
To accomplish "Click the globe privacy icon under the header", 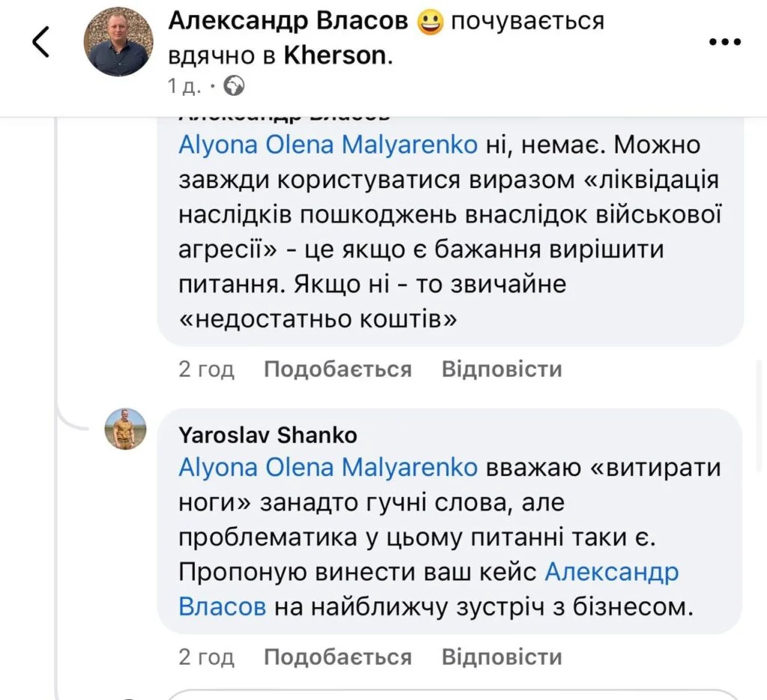I will pos(234,87).
